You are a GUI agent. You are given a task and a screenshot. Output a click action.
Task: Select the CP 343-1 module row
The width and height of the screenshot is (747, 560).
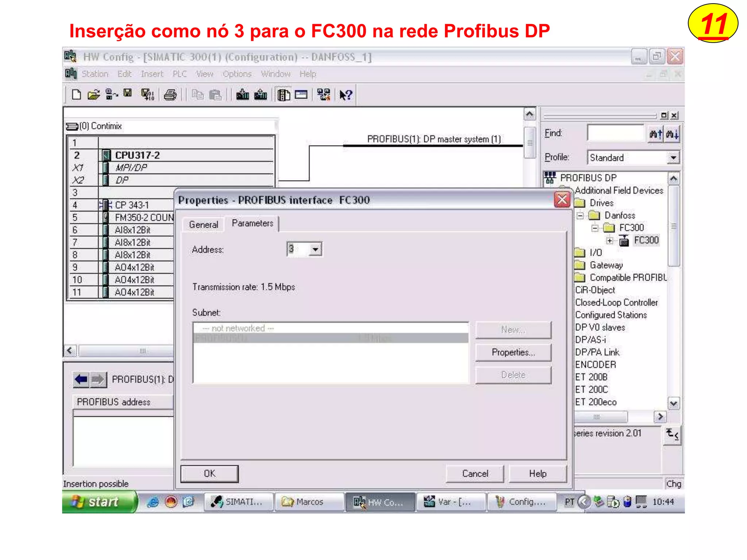[x=122, y=205]
